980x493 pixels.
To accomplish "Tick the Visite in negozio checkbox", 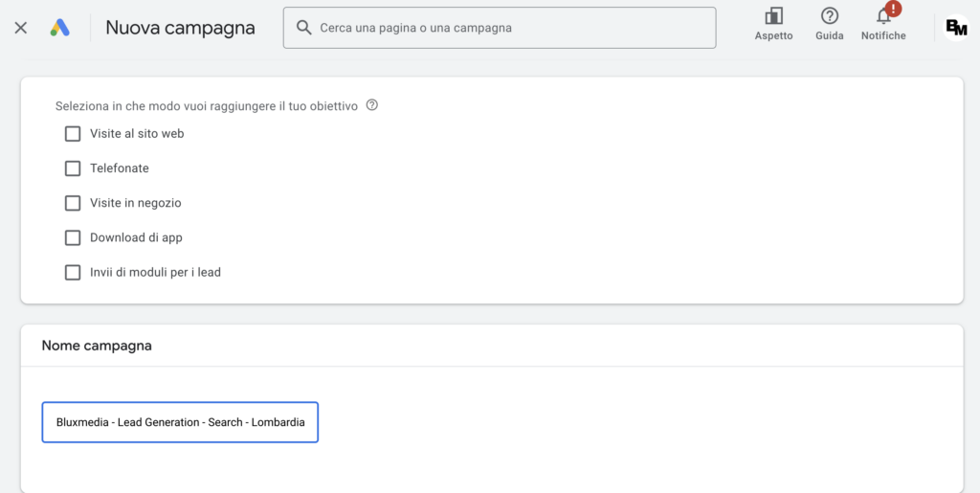I will [73, 203].
